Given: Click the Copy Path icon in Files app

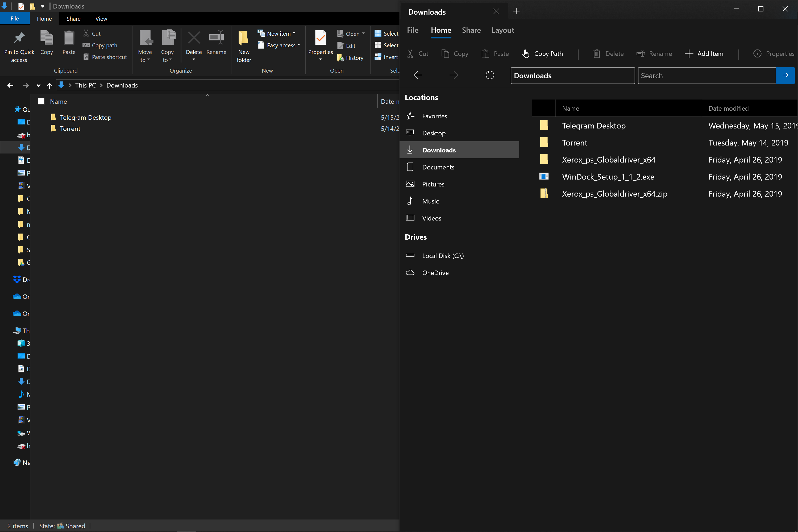Looking at the screenshot, I should coord(526,54).
